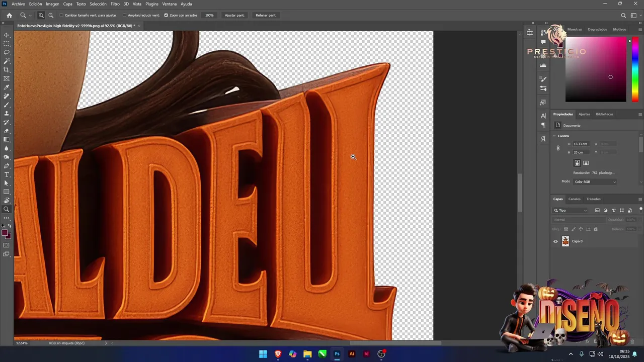Open the layer filter 'Tipo' dropdown

[x=570, y=211]
